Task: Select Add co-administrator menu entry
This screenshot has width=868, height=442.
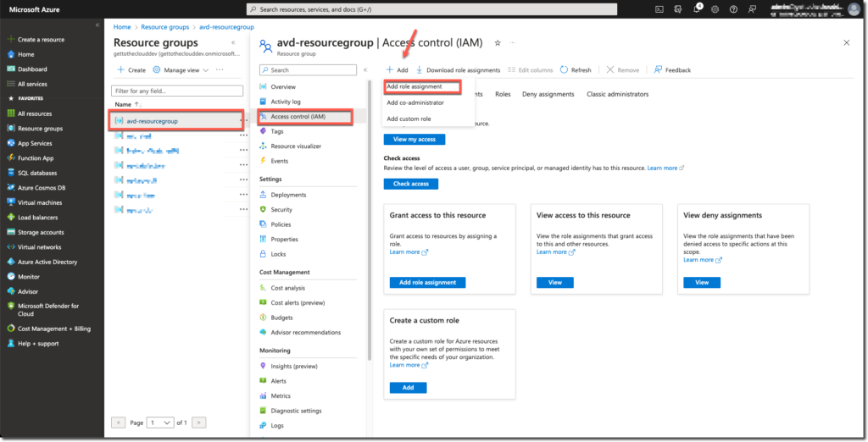Action: (415, 103)
